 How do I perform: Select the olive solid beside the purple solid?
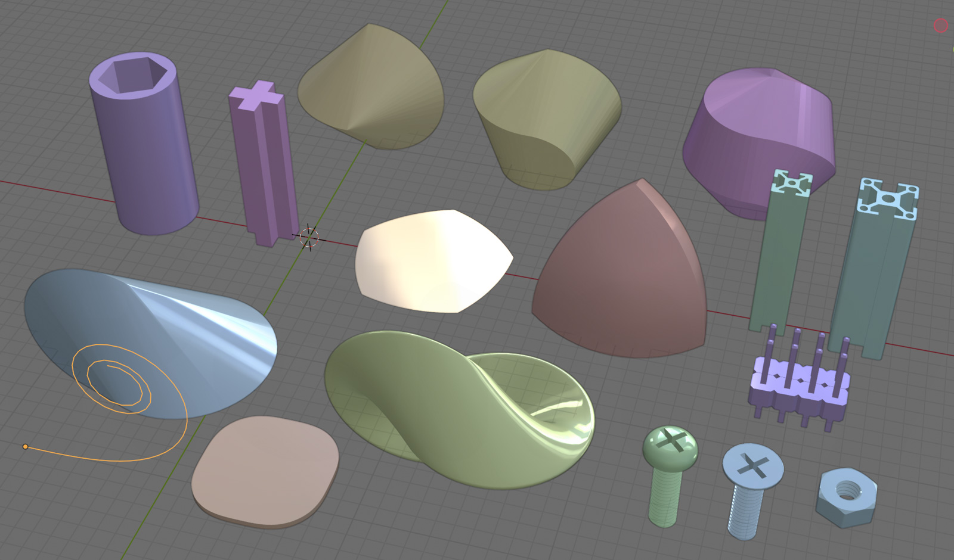pyautogui.click(x=546, y=119)
